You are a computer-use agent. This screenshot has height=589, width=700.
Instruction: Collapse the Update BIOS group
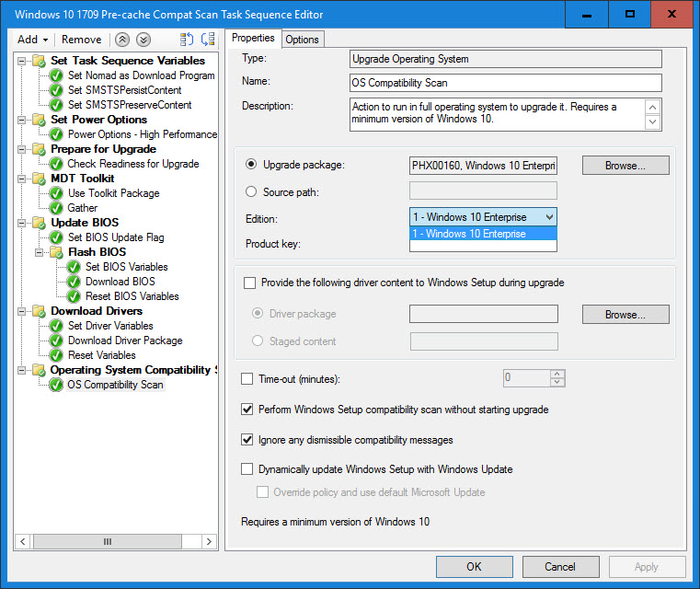(22, 223)
